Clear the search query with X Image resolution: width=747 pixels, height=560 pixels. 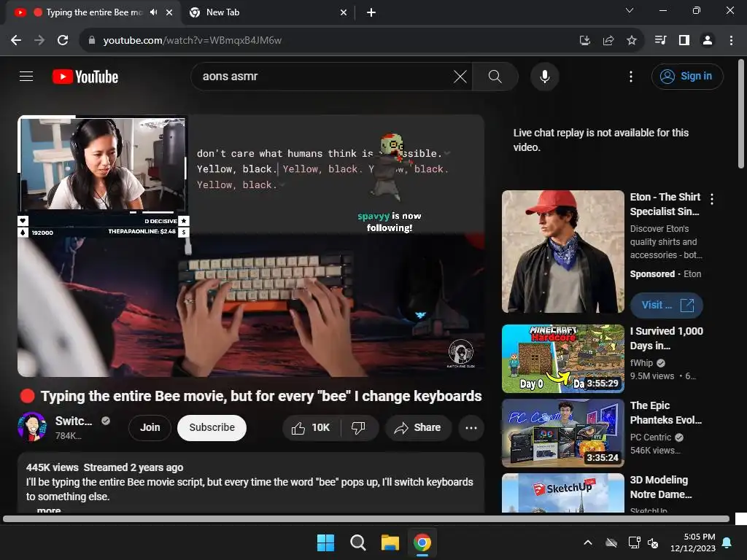tap(460, 76)
